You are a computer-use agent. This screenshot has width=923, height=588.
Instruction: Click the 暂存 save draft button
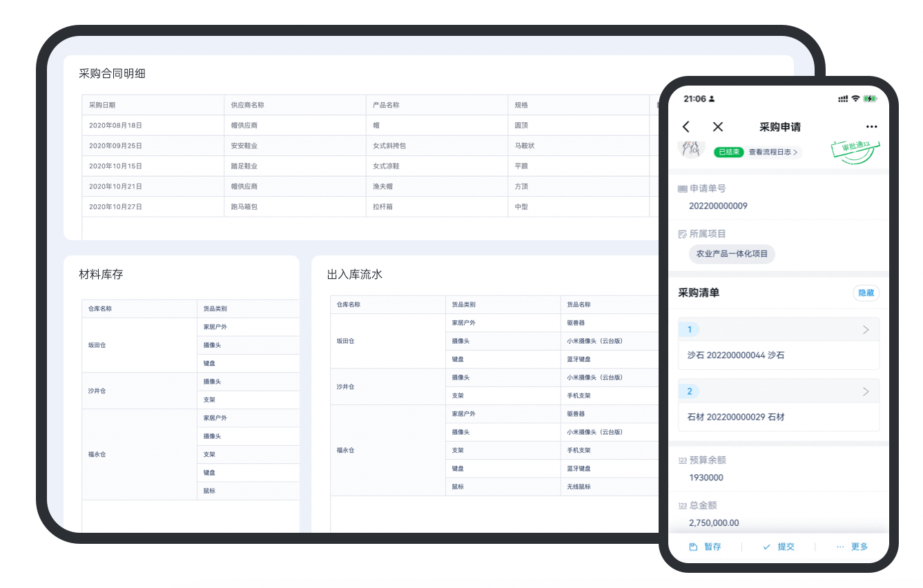click(x=706, y=547)
